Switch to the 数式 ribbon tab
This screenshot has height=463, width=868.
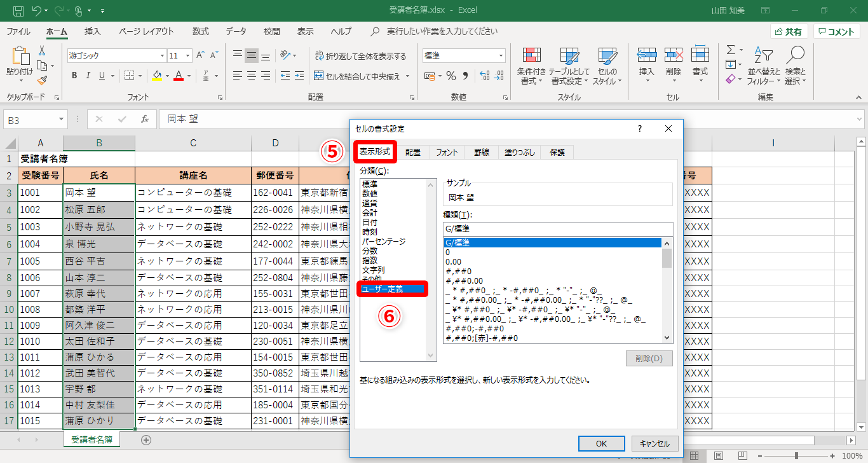pyautogui.click(x=201, y=31)
